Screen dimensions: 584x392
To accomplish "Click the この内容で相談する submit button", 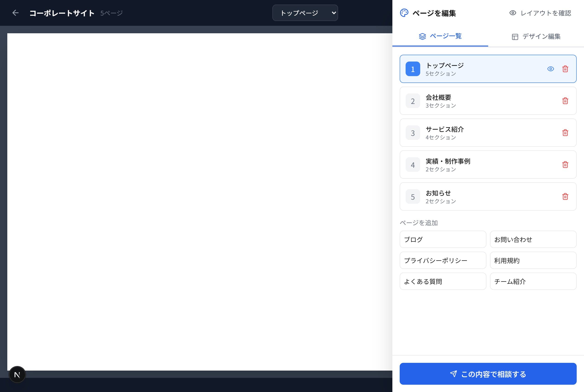I will coord(488,374).
